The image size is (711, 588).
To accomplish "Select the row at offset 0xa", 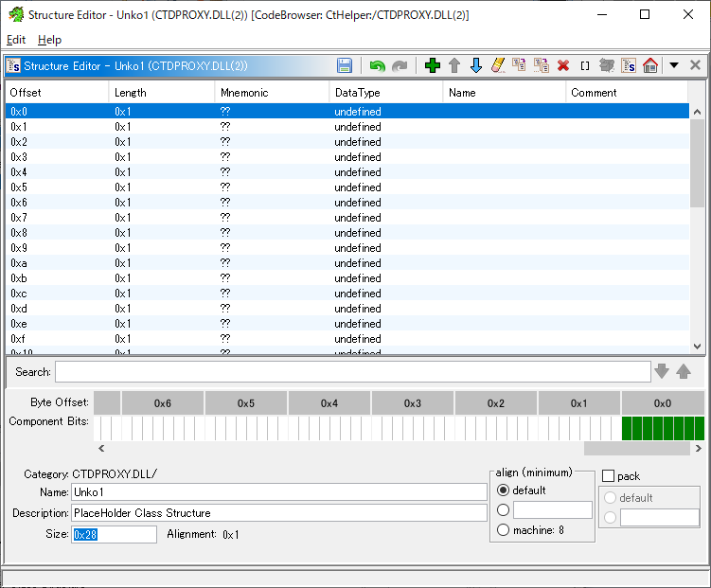I will [x=347, y=263].
